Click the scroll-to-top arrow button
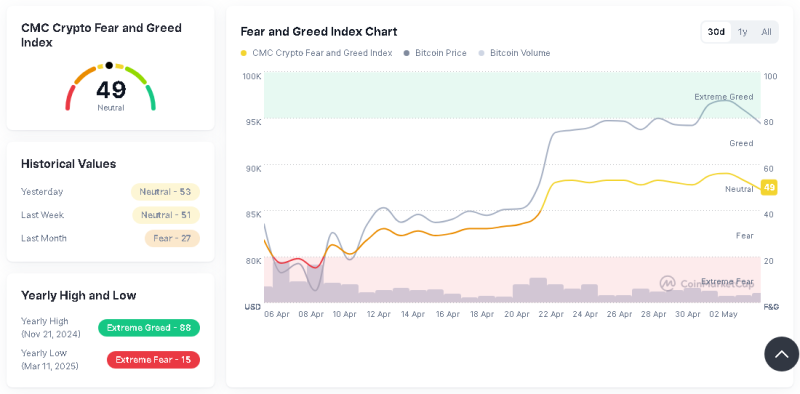800x394 pixels. (782, 354)
